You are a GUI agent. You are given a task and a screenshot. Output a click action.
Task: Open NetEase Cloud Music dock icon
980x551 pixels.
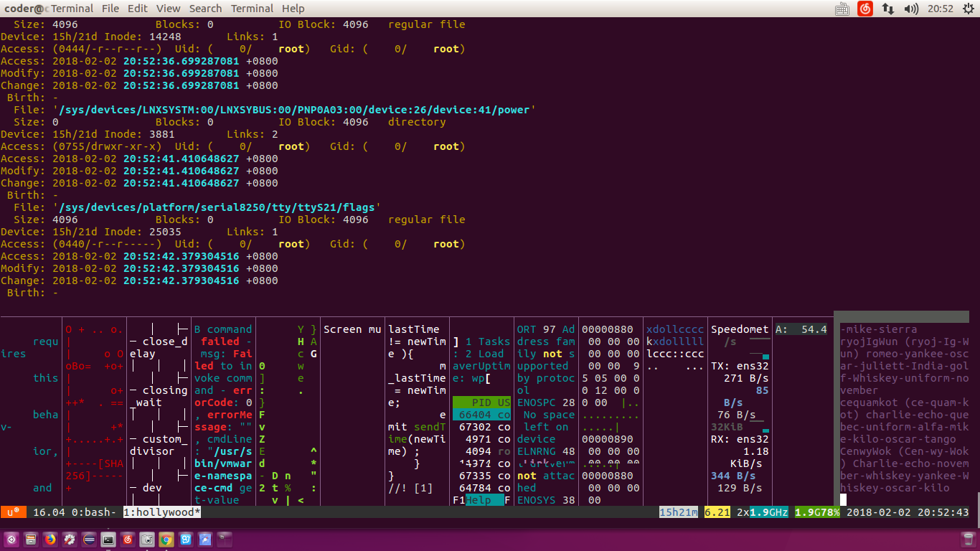coord(128,539)
